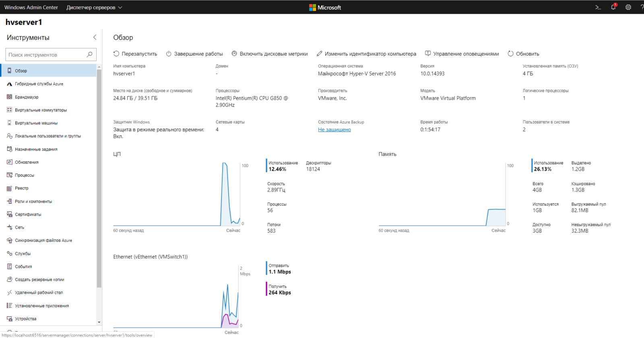Click Обновить button
This screenshot has width=644, height=338.
(523, 54)
